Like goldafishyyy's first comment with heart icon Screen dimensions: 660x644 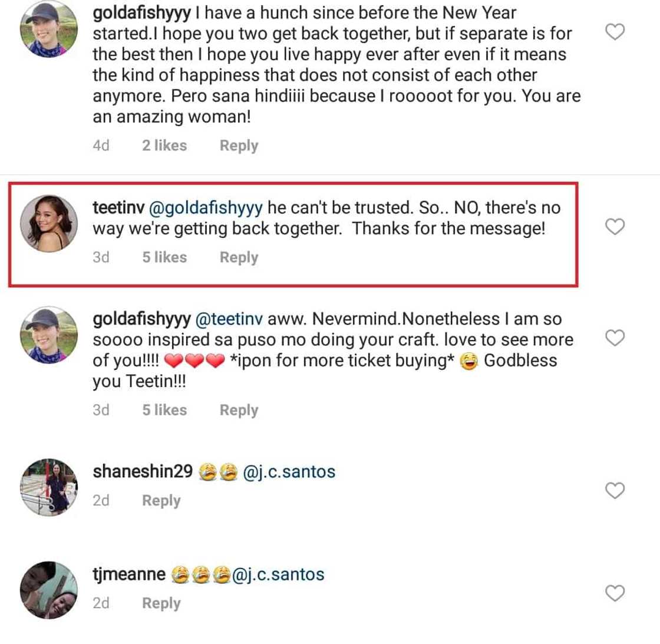(x=615, y=32)
